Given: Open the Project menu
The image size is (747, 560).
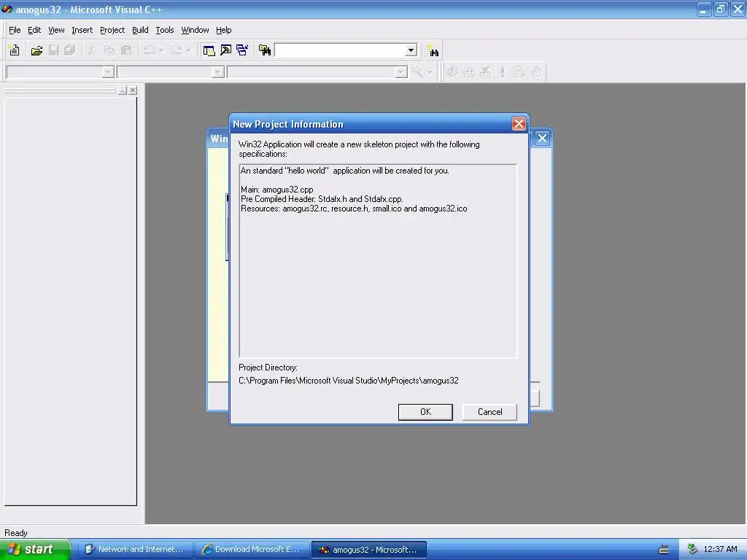Looking at the screenshot, I should pos(112,30).
